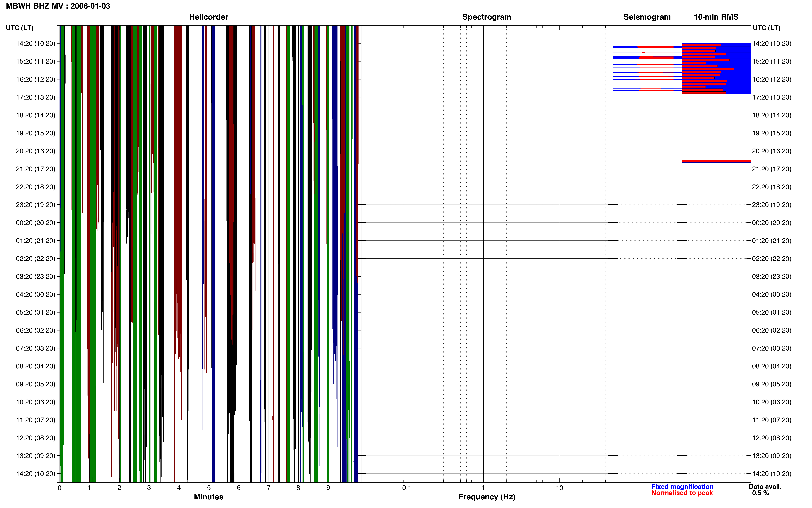
Task: Click the 10 frequency tick label
Action: point(559,488)
